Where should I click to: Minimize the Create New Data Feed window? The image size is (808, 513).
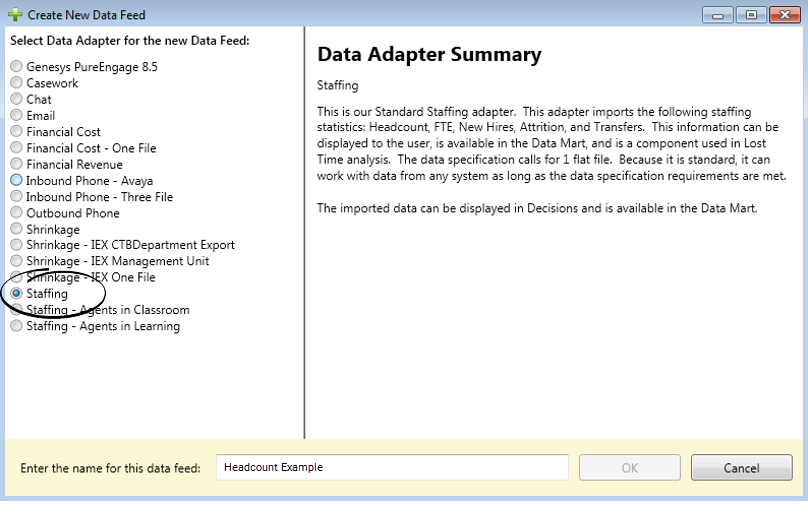click(x=718, y=15)
